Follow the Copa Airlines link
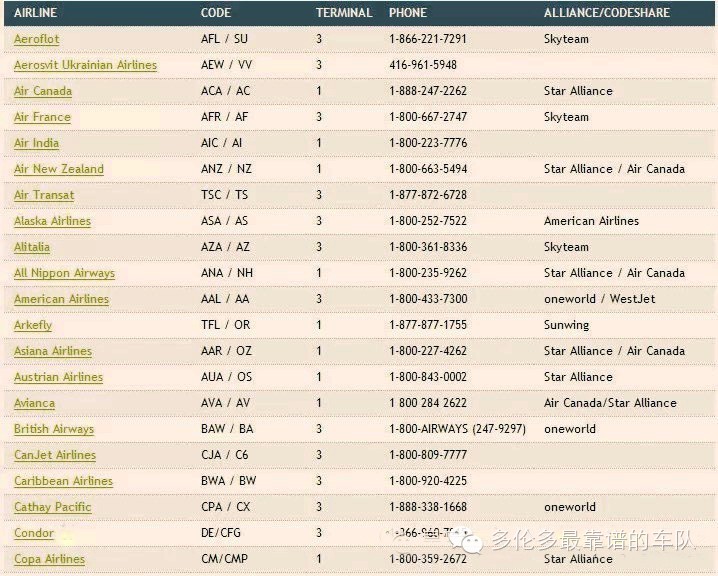The image size is (718, 576). (49, 560)
